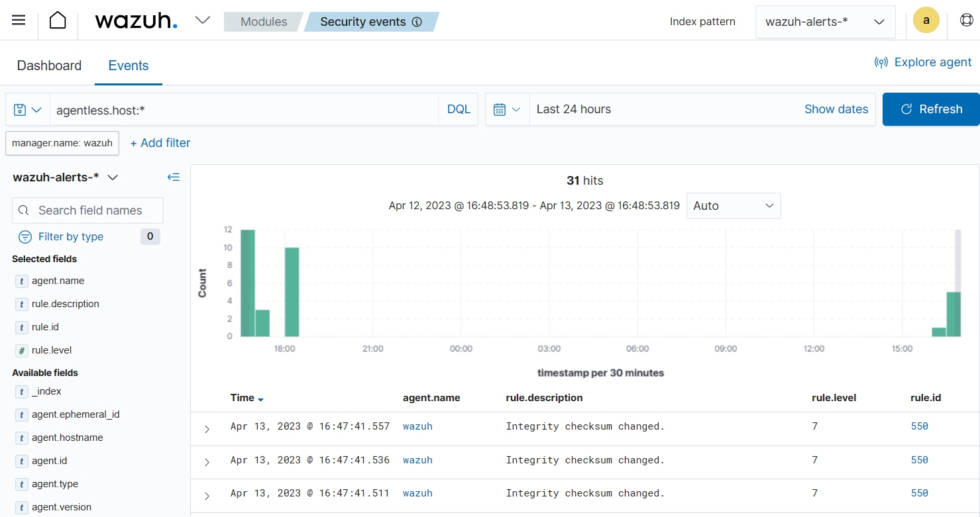The height and width of the screenshot is (517, 980).
Task: Go to home via house icon
Action: coord(58,20)
